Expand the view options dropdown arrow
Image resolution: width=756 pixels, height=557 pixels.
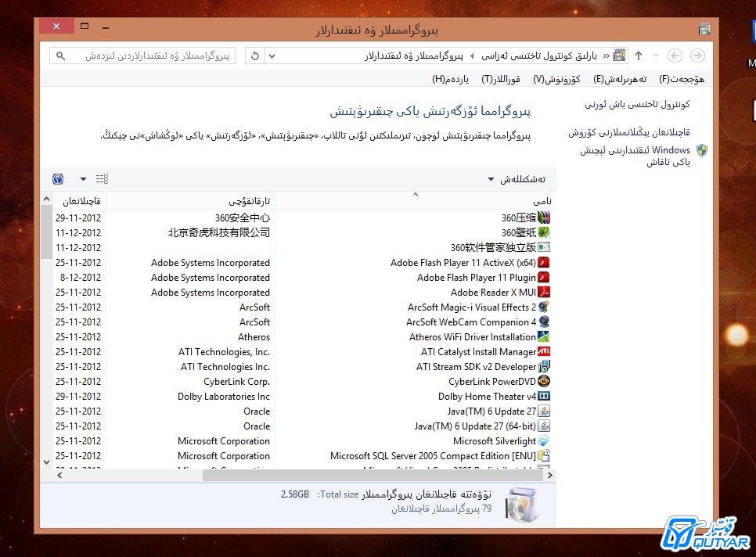[x=83, y=179]
